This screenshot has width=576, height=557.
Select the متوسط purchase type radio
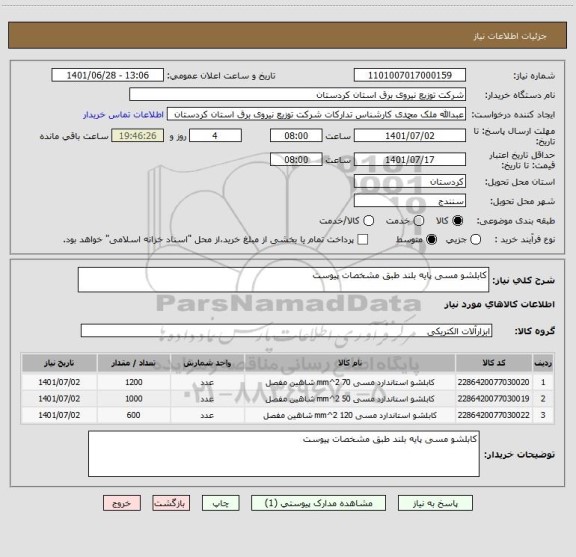pos(431,240)
